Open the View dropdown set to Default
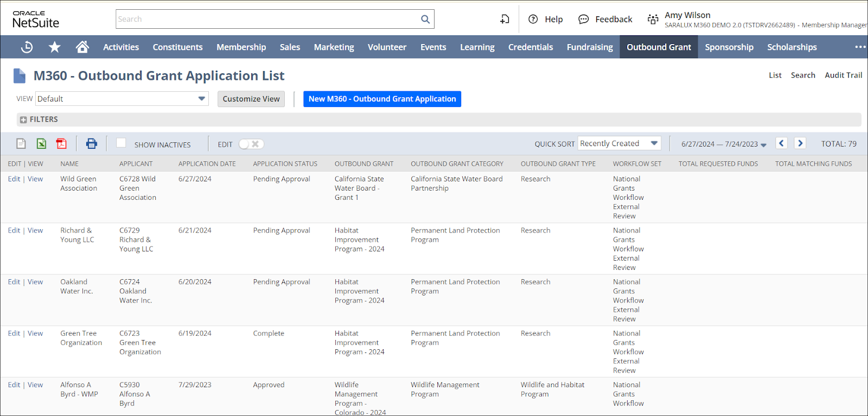 (x=122, y=99)
